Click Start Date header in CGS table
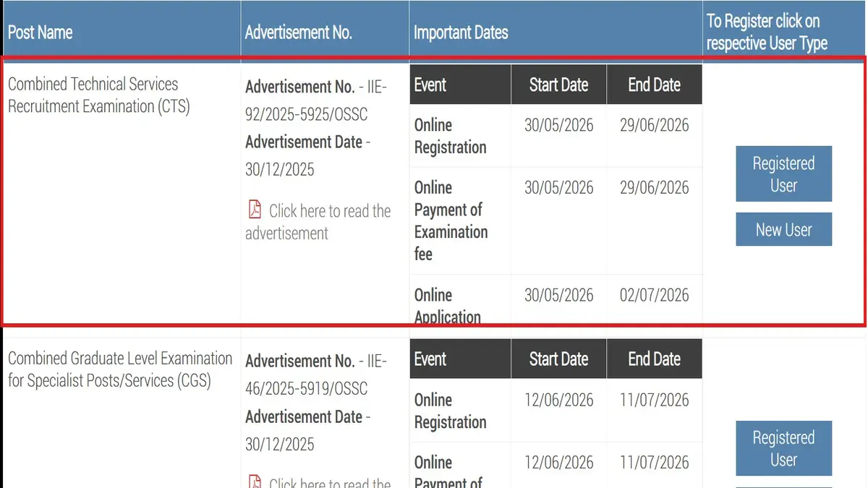868x488 pixels. pos(558,359)
